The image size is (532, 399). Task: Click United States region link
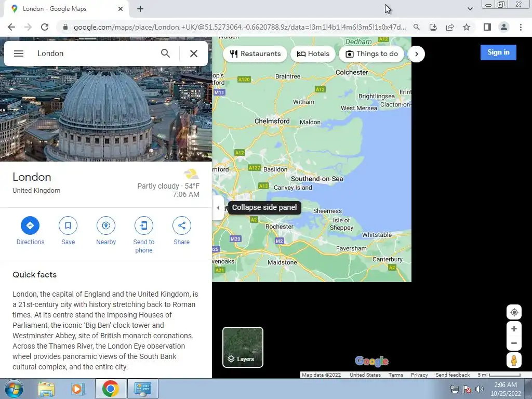[x=365, y=375]
